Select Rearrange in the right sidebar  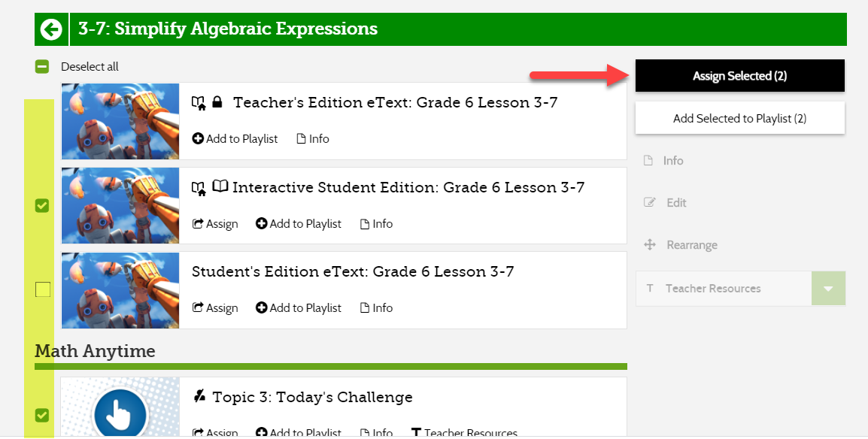click(x=691, y=245)
